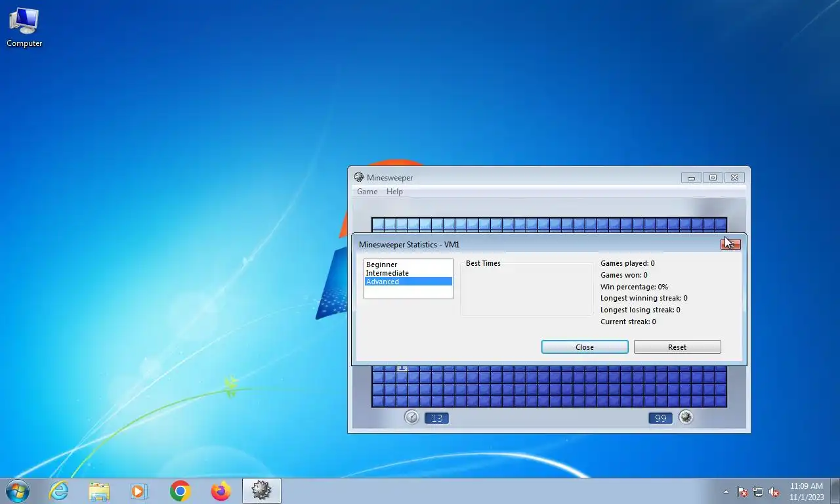Click the muted volume tray icon

click(x=774, y=492)
